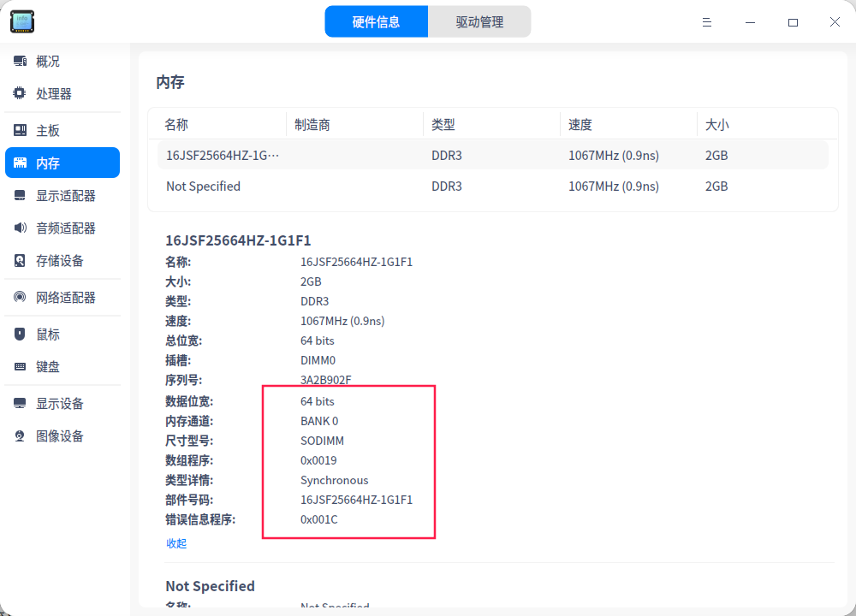Check 存储设备 (Storage Devices) icon
The image size is (856, 616).
point(19,260)
